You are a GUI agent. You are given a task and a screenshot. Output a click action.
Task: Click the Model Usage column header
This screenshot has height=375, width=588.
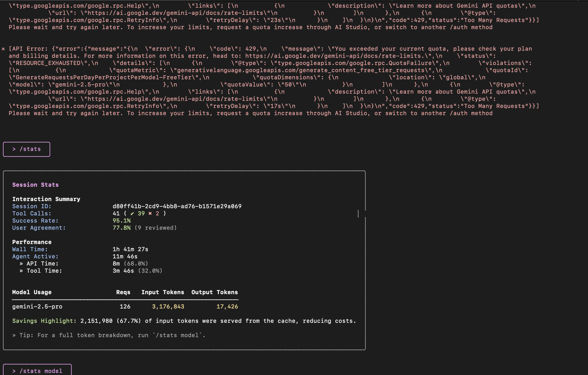(32, 292)
